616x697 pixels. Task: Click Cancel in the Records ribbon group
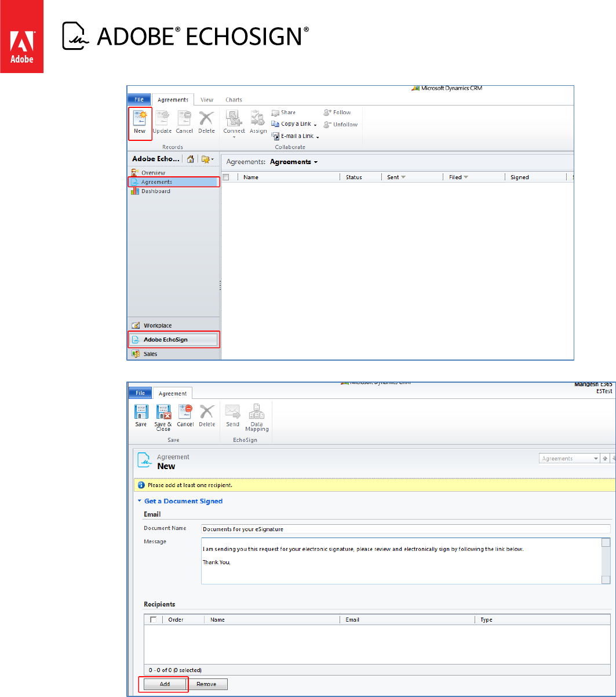(184, 123)
